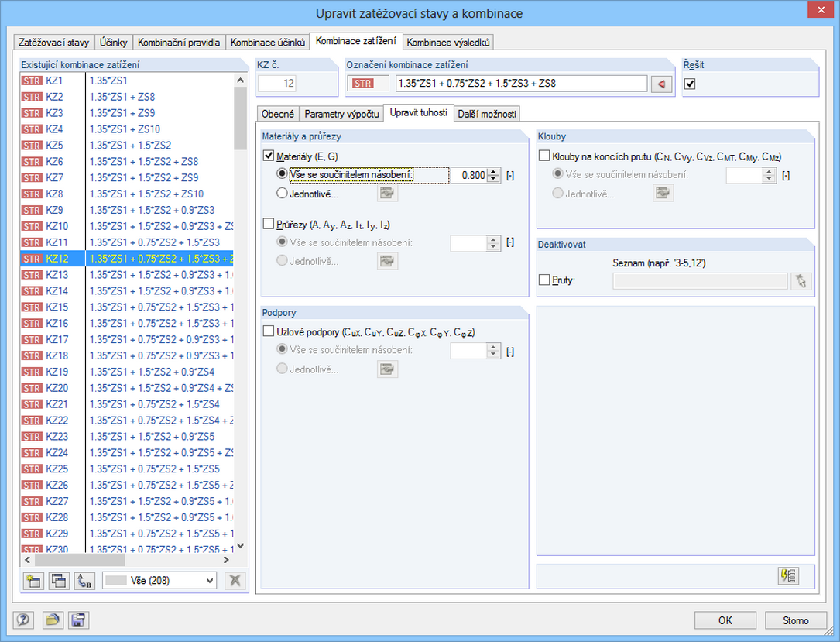840x642 pixels.
Task: Click the open folder icon at the bottom
Action: (53, 620)
